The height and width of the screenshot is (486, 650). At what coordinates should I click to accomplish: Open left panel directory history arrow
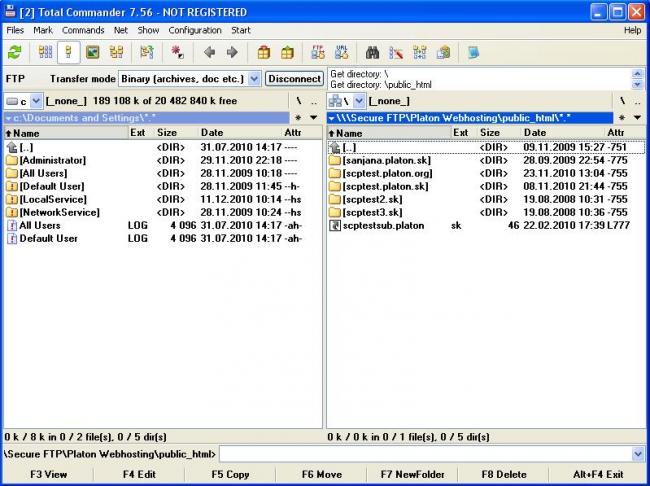tap(314, 118)
